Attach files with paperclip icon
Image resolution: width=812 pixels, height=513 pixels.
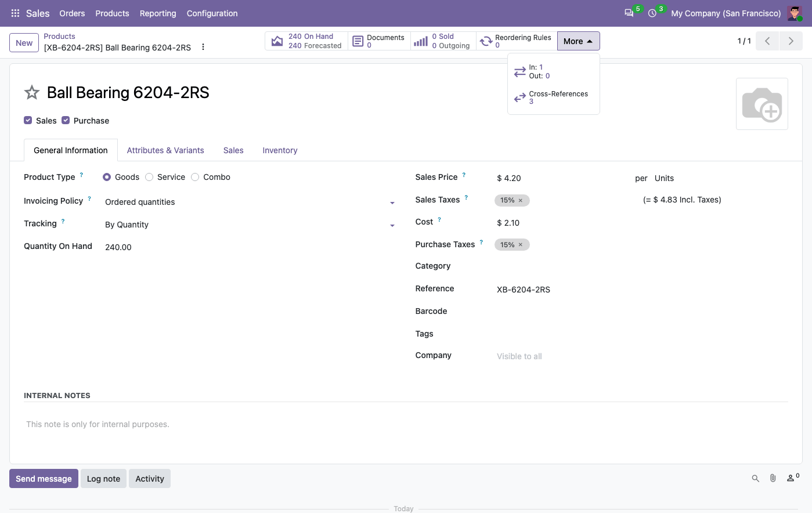tap(773, 479)
